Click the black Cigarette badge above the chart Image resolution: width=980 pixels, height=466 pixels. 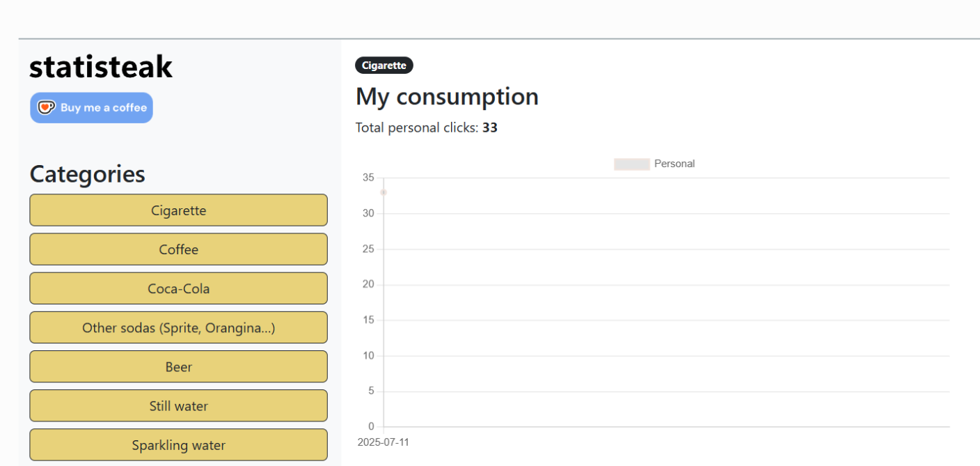pyautogui.click(x=384, y=65)
